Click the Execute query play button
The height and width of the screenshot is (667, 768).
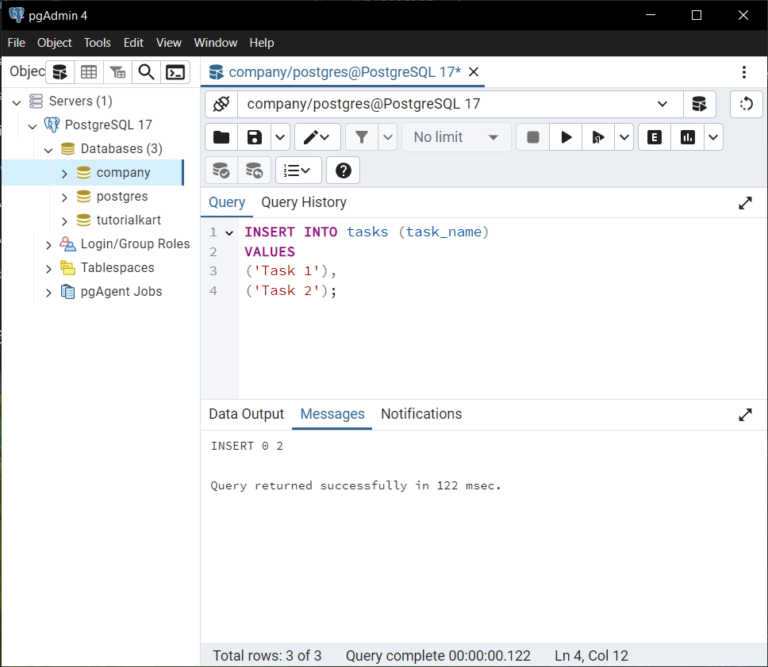(566, 137)
